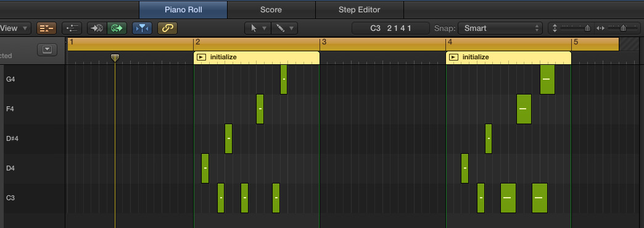
Task: Select the D#4 note in bar 2
Action: pyautogui.click(x=229, y=138)
